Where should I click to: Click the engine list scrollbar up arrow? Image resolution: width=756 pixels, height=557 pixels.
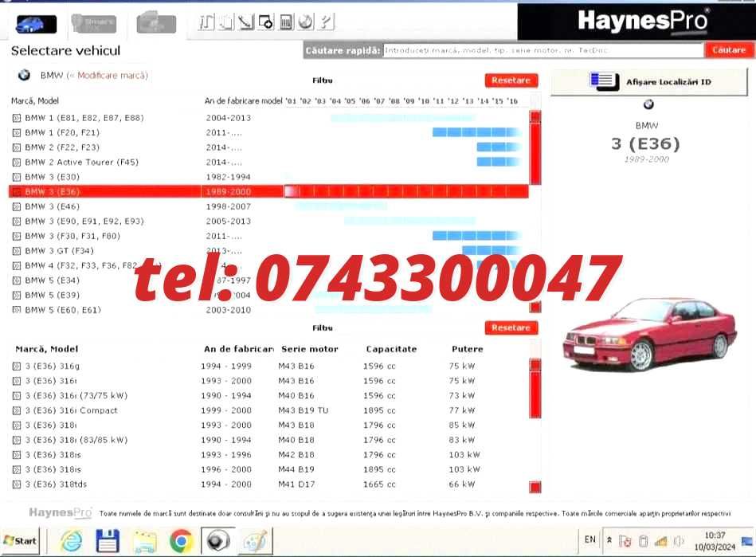(535, 365)
